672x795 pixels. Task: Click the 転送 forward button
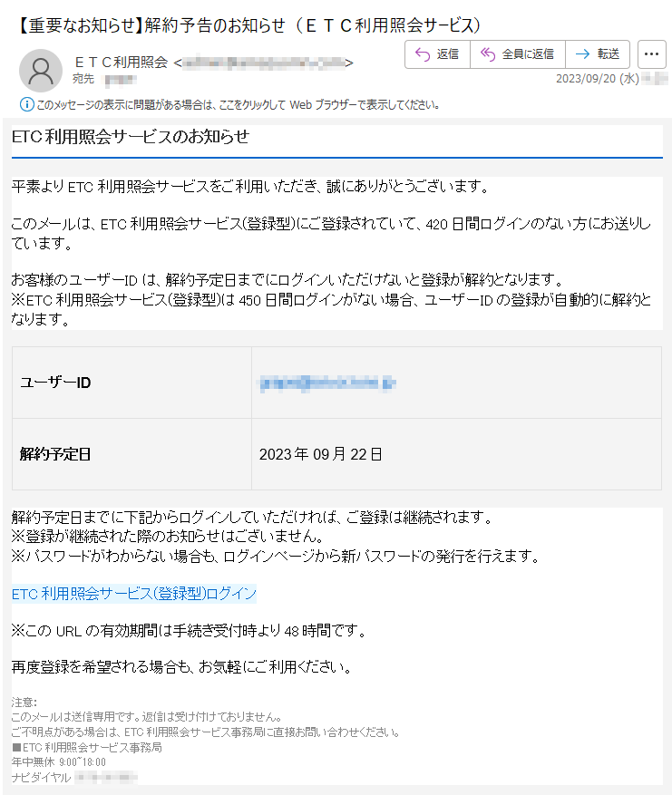[598, 54]
